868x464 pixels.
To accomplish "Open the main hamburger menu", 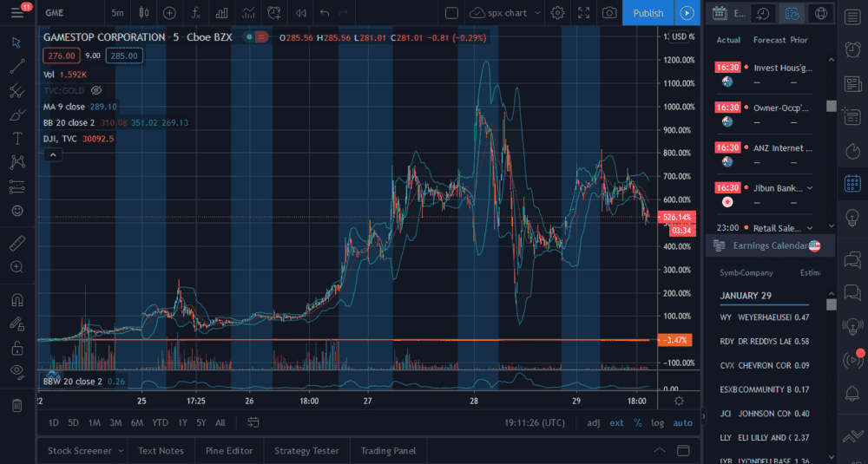I will [17, 13].
